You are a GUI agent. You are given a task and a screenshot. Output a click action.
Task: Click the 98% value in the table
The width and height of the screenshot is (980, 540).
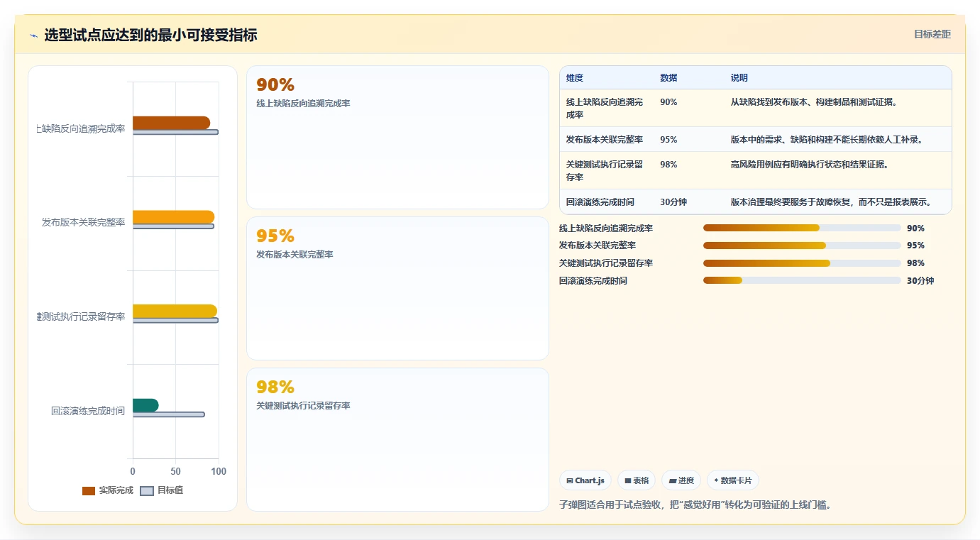coord(668,164)
